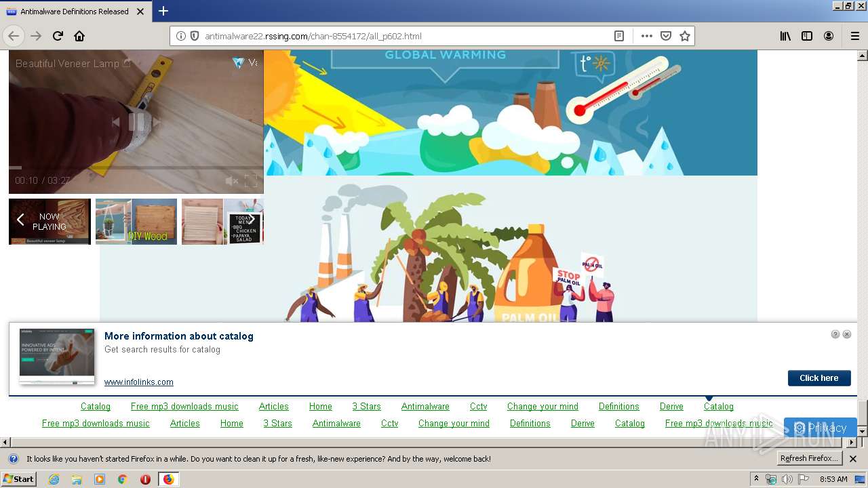Image resolution: width=868 pixels, height=488 pixels.
Task: Launch Internet Explorer from the taskbar
Action: (x=54, y=479)
